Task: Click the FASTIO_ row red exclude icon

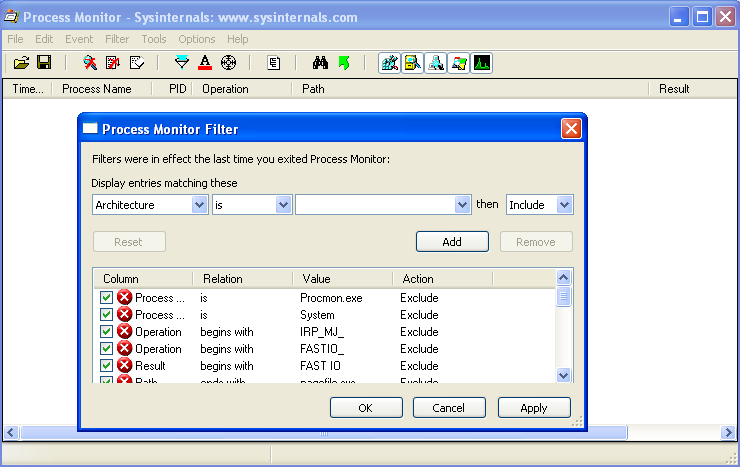Action: (x=124, y=349)
